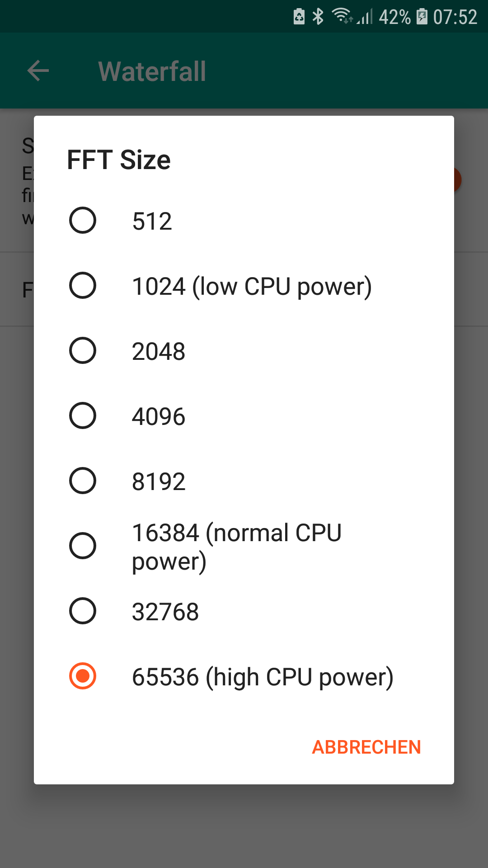
Task: Choose 1024 (low CPU power) option
Action: tap(83, 286)
